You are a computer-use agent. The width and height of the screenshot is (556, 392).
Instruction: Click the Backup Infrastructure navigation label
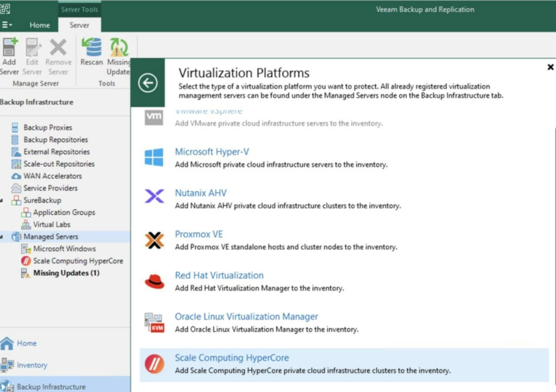coord(51,387)
